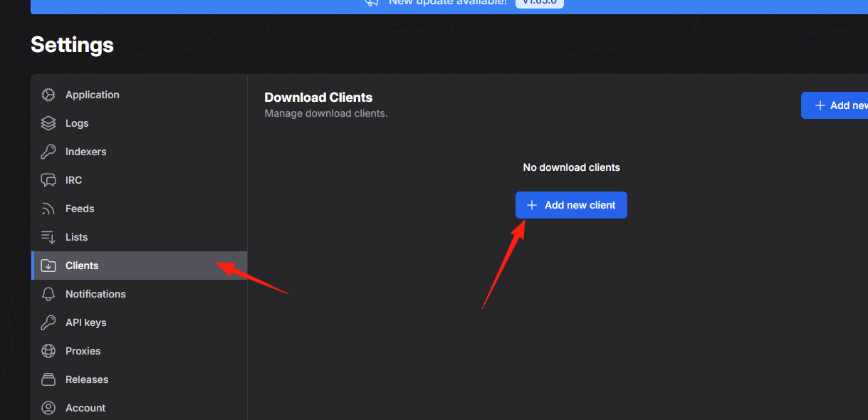
Task: Click the Account user-circle icon
Action: coord(48,408)
